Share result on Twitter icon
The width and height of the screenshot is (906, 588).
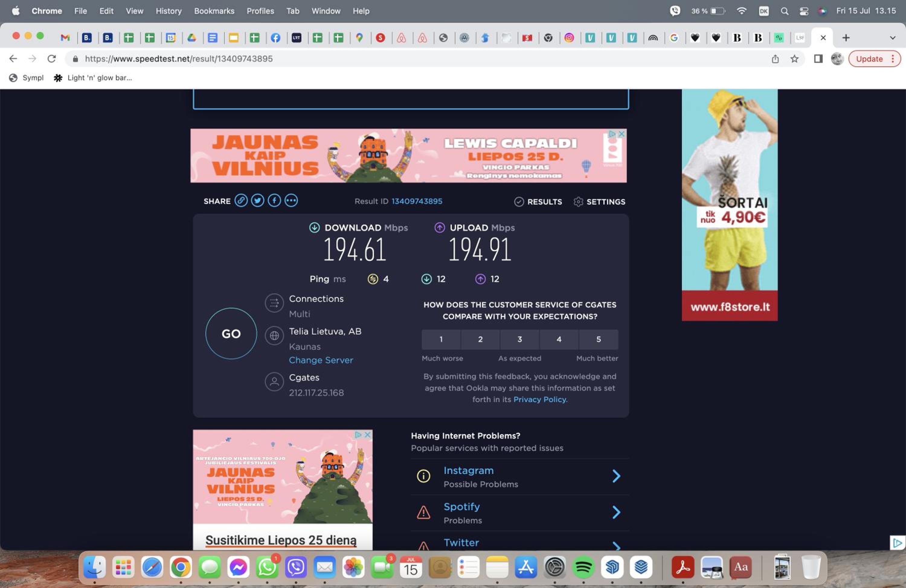[x=258, y=200]
